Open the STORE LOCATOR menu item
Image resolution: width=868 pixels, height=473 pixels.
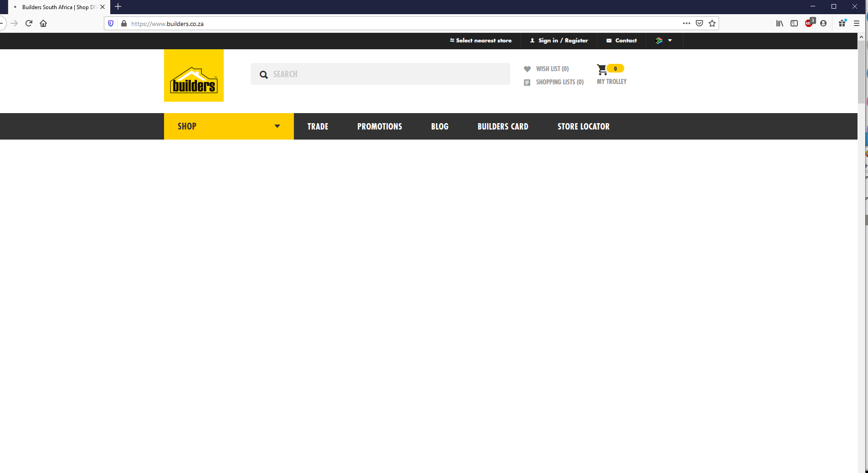point(583,126)
